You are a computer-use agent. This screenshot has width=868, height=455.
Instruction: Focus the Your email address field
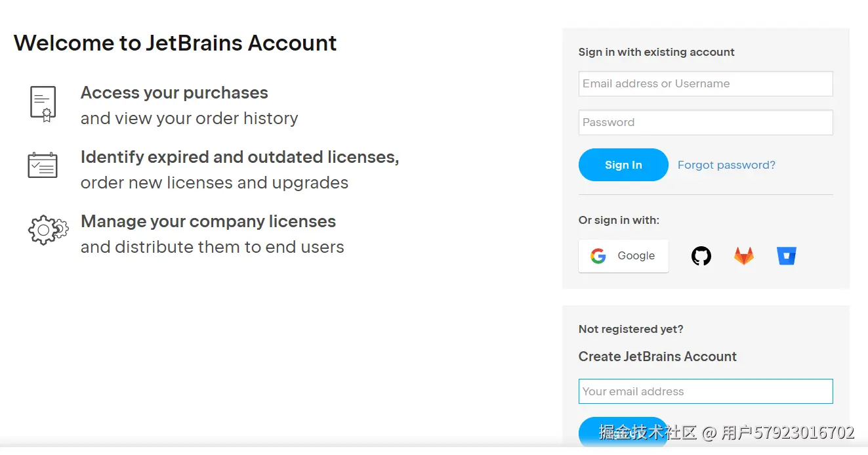point(705,391)
